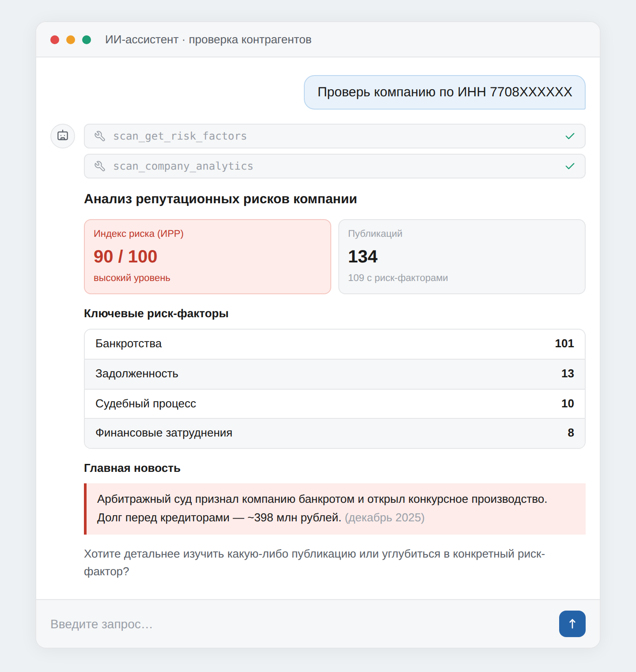Open the Финансовые затруднения row

tap(335, 433)
